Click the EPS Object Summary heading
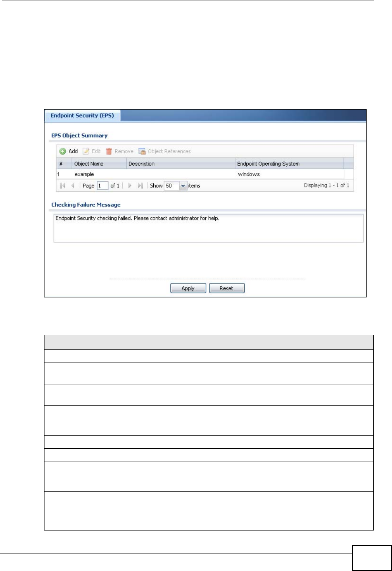The image size is (392, 571). click(79, 135)
